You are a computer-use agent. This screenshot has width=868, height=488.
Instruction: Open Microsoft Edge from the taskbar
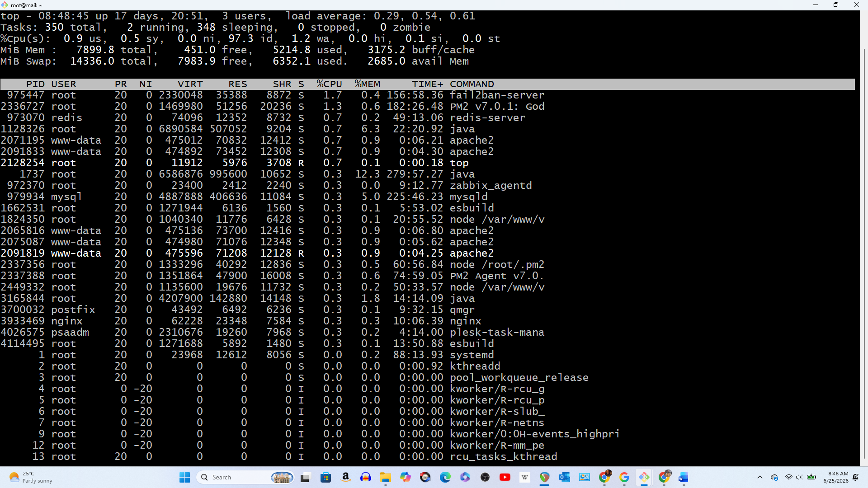point(445,477)
